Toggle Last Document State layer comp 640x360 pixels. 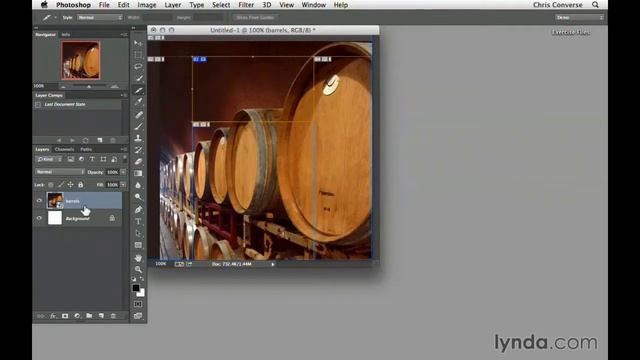click(x=38, y=104)
